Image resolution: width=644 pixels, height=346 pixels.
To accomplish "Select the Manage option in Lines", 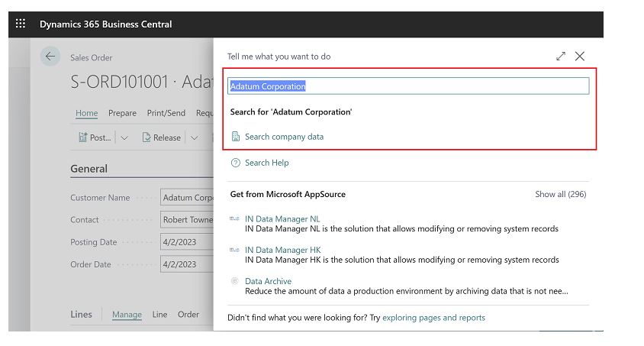I will 127,315.
